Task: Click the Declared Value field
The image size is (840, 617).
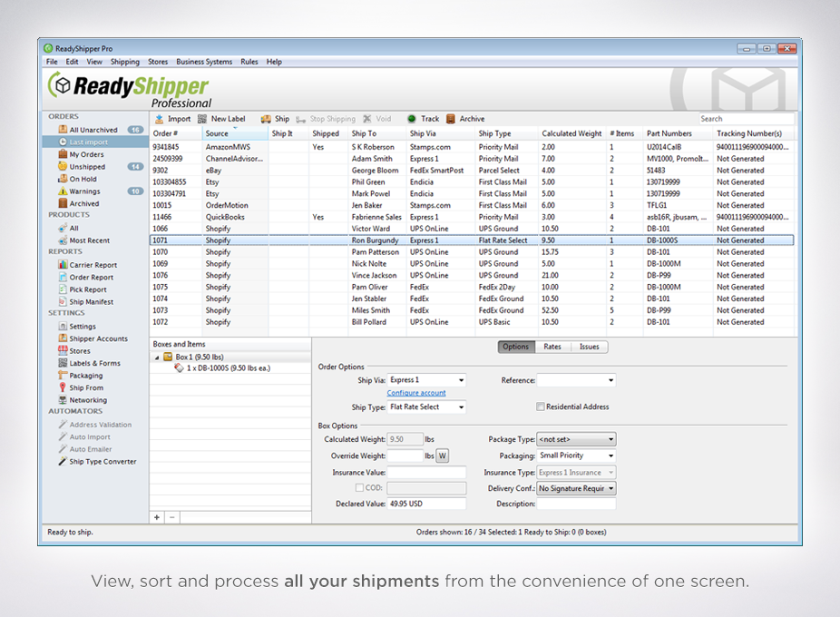Action: click(x=426, y=504)
